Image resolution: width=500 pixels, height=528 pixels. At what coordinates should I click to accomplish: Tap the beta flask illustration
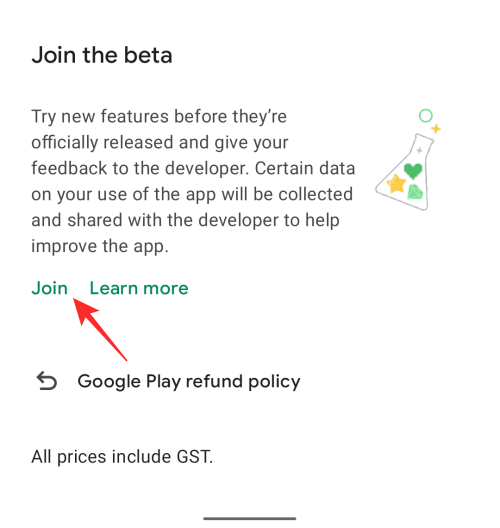tap(408, 160)
